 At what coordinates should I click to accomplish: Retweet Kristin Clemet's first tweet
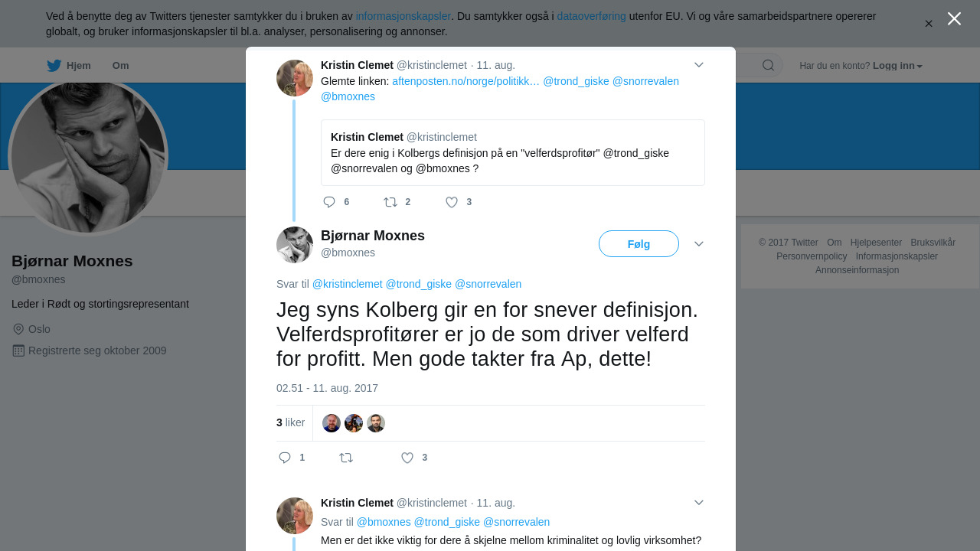tap(390, 202)
